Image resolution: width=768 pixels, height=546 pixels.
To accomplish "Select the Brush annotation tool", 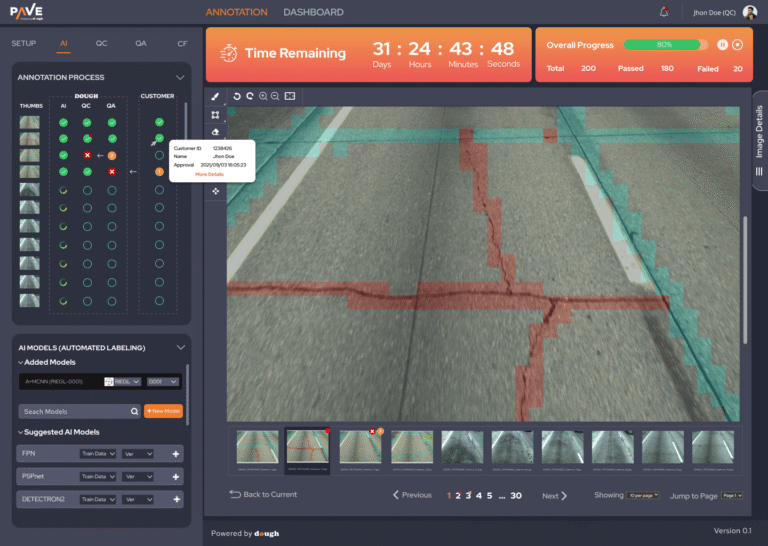I will click(x=215, y=96).
